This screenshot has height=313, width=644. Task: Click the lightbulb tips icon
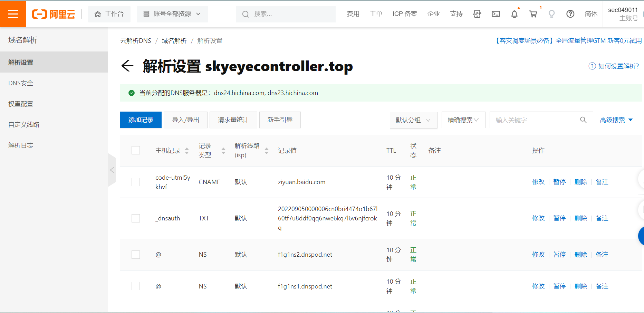point(552,14)
